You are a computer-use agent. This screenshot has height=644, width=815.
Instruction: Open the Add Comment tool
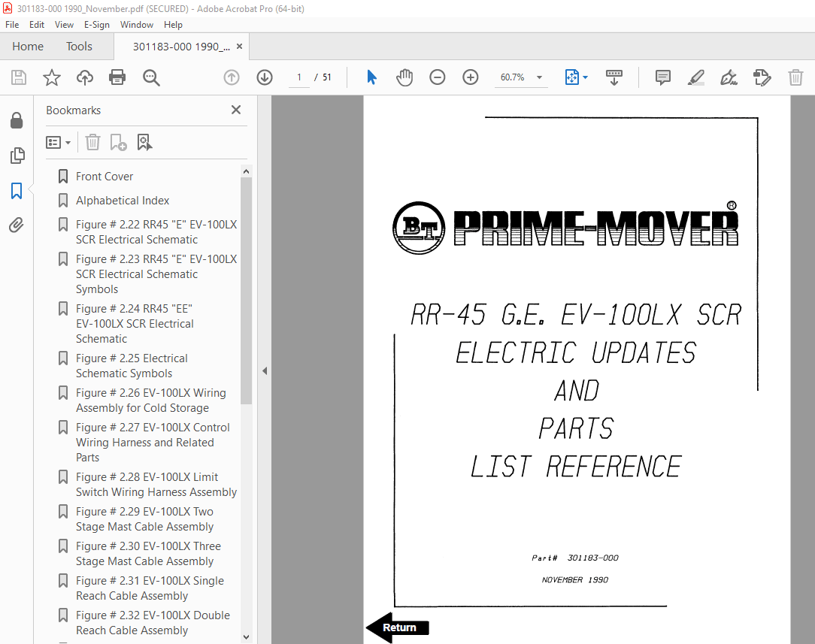pyautogui.click(x=662, y=77)
